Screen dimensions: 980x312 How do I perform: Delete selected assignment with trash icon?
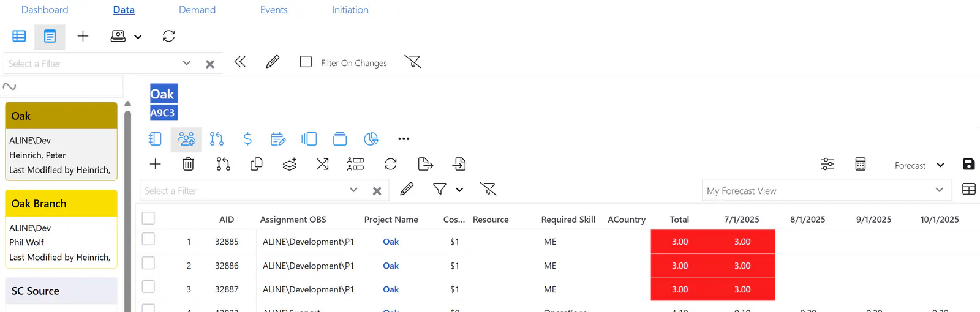coord(189,164)
